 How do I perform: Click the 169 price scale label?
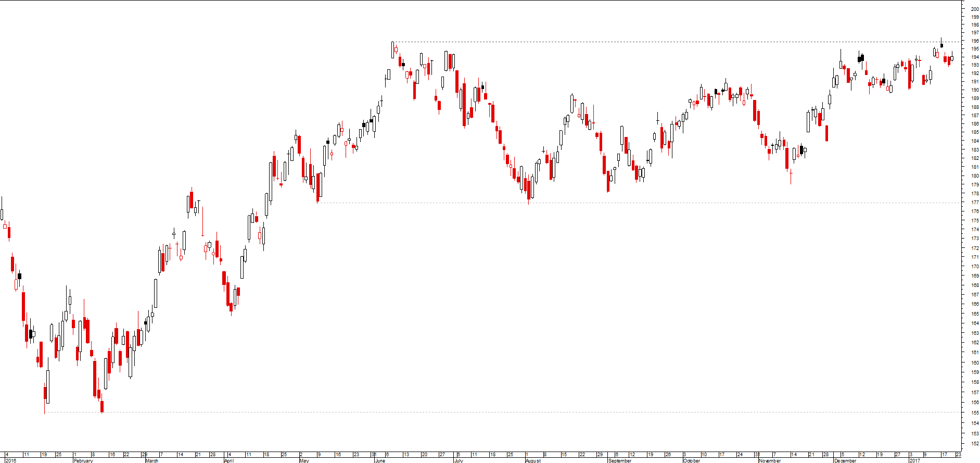(x=974, y=276)
